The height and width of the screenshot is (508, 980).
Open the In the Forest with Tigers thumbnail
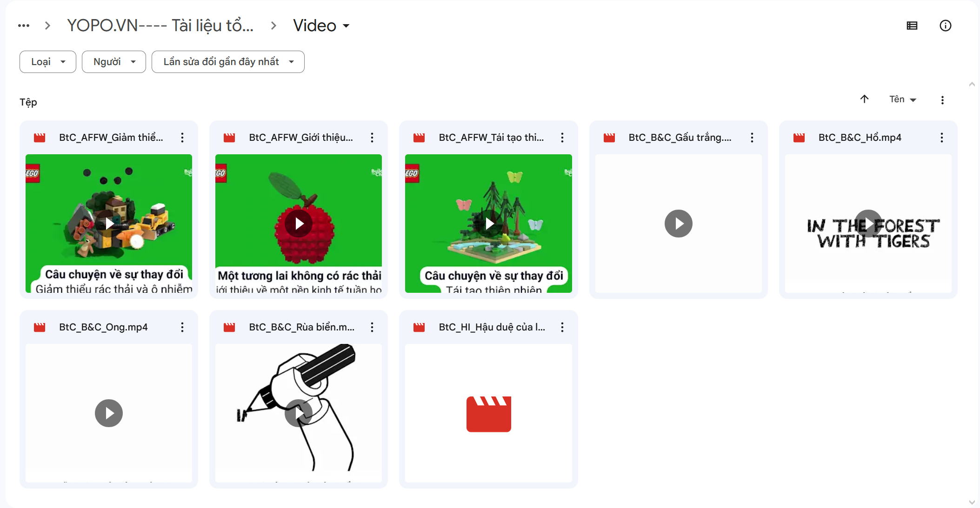pos(868,224)
